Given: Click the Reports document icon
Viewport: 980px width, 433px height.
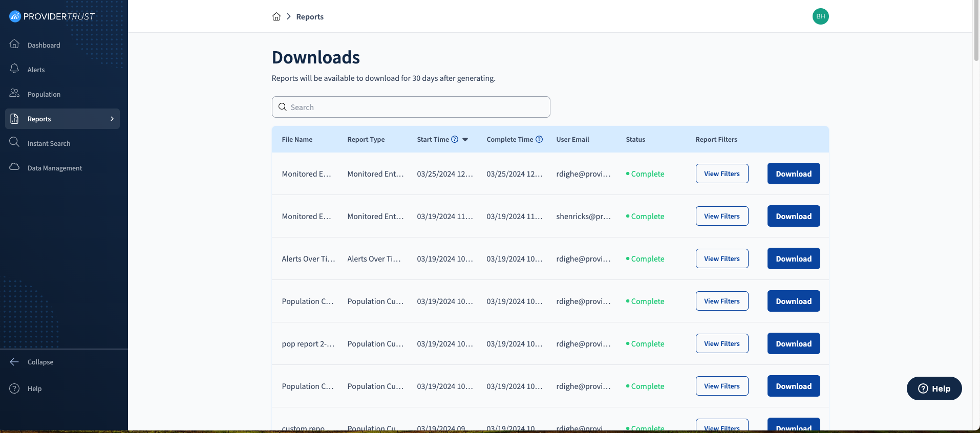Looking at the screenshot, I should [14, 119].
